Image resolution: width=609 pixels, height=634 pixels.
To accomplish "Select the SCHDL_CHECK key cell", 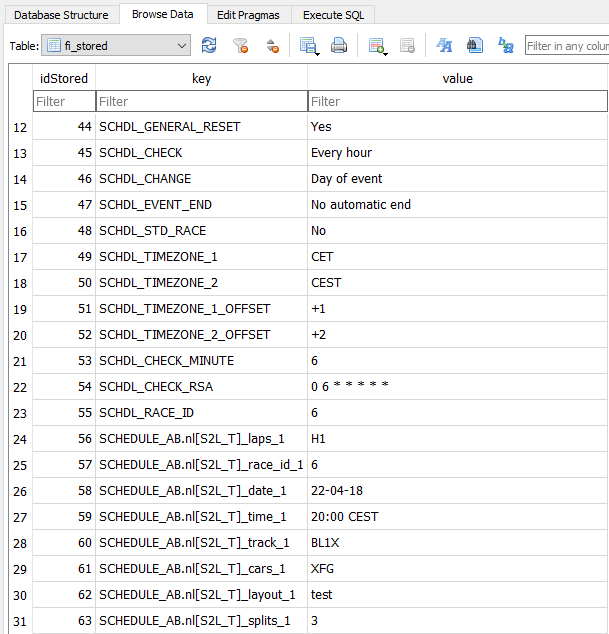I will [x=201, y=153].
